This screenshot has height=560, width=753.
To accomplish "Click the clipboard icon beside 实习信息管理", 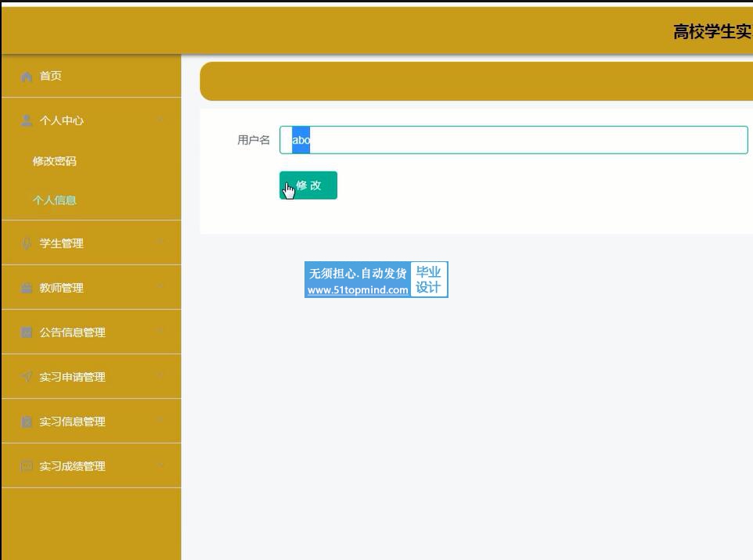I will point(27,422).
